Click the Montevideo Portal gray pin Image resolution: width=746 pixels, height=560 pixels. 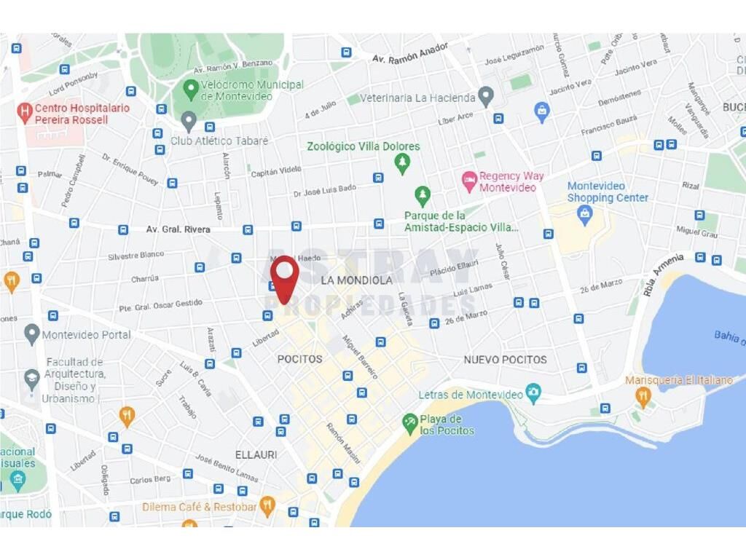click(32, 335)
